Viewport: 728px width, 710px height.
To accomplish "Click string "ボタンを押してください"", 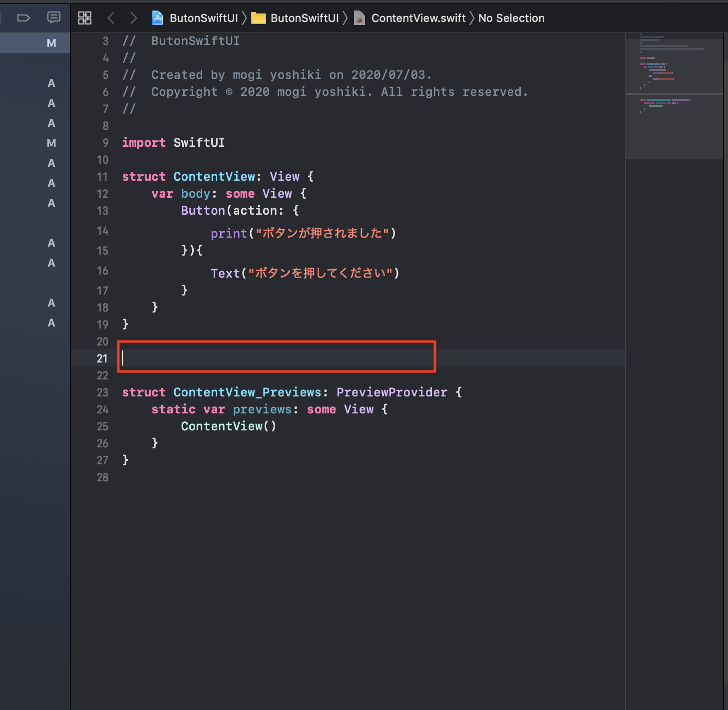I will click(320, 273).
